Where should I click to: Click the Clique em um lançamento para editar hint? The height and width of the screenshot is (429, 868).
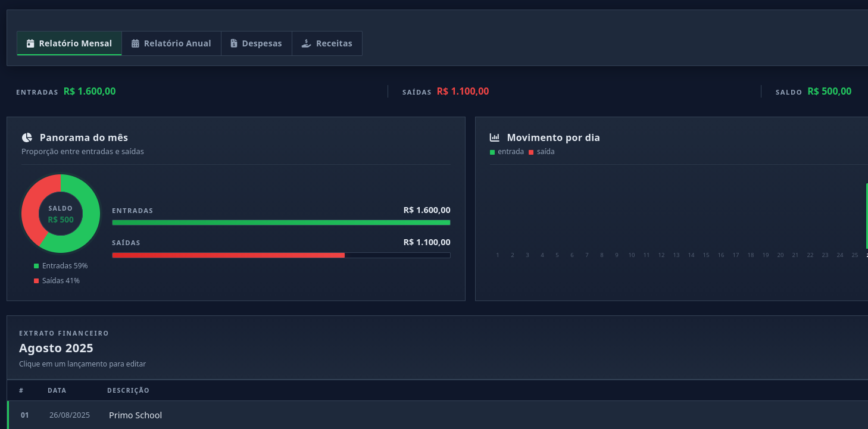pos(82,364)
